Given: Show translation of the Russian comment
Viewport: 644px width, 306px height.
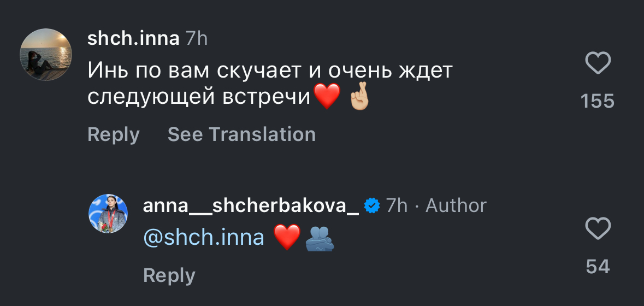Looking at the screenshot, I should (x=241, y=134).
